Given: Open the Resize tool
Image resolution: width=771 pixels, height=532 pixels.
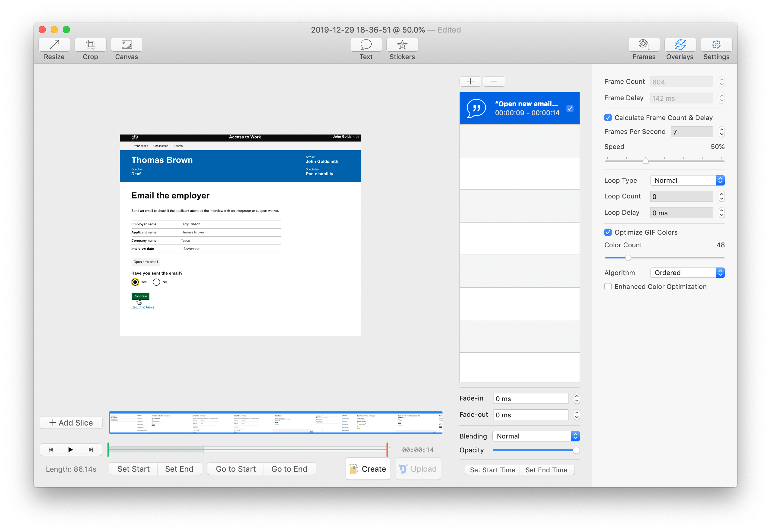Looking at the screenshot, I should coord(54,49).
